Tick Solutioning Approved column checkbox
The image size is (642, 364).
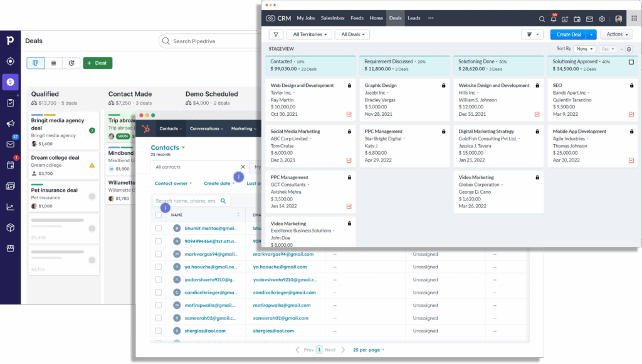631,62
